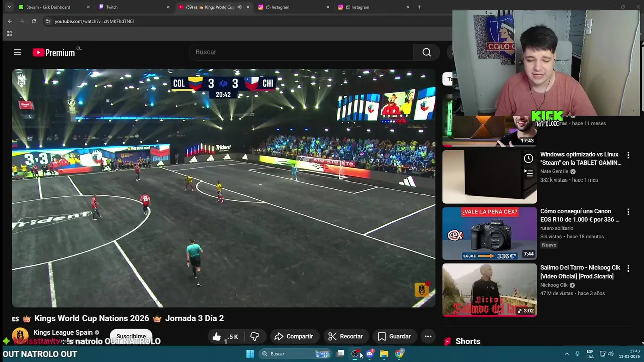This screenshot has height=362, width=644.
Task: Expand the system tray hidden icons chevron
Action: [x=566, y=354]
